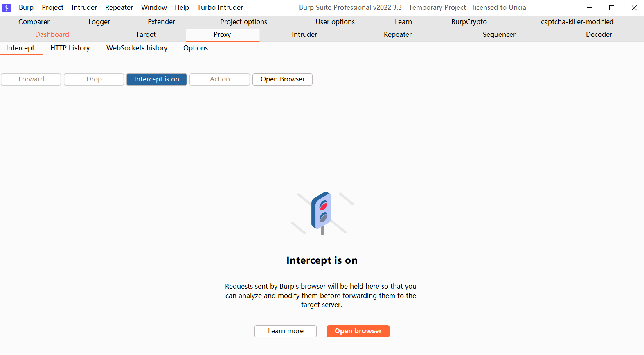Open the Project menu
Screen dimensions: 644x355
(52, 7)
